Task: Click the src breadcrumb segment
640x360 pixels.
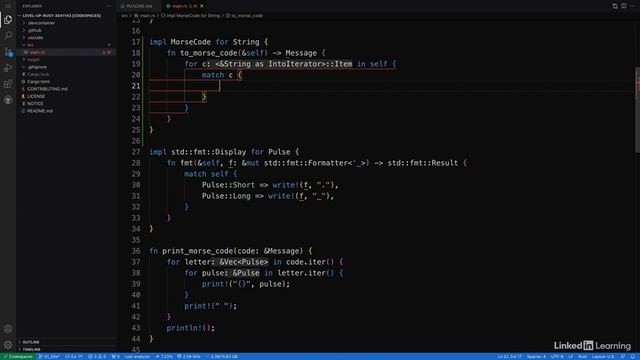Action: [124, 16]
